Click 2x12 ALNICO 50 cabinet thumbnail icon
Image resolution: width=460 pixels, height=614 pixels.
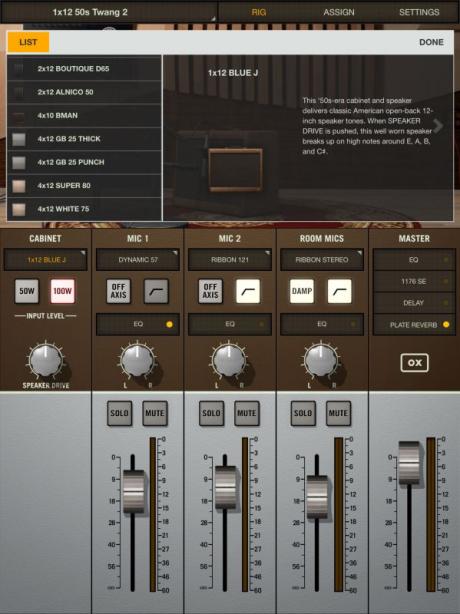(19, 92)
